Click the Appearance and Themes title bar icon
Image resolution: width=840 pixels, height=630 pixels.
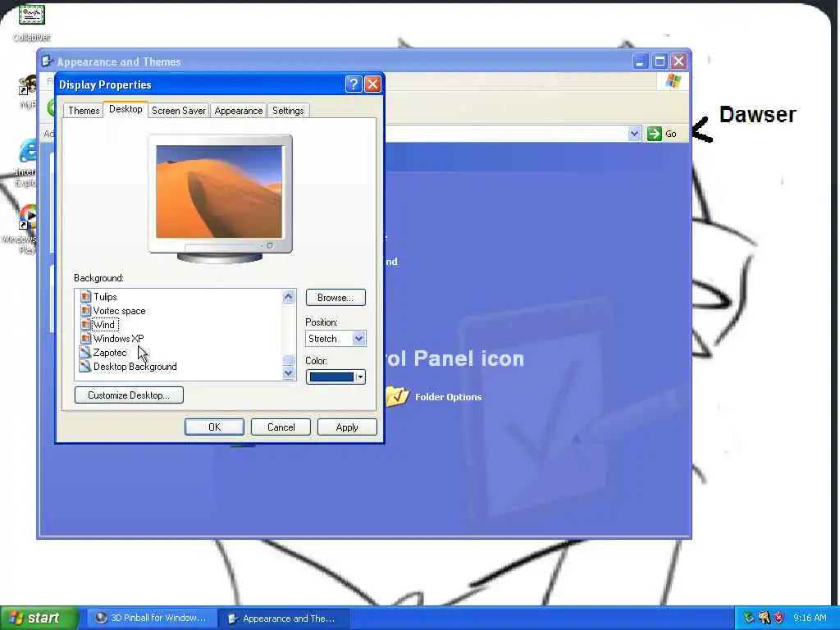pyautogui.click(x=47, y=61)
